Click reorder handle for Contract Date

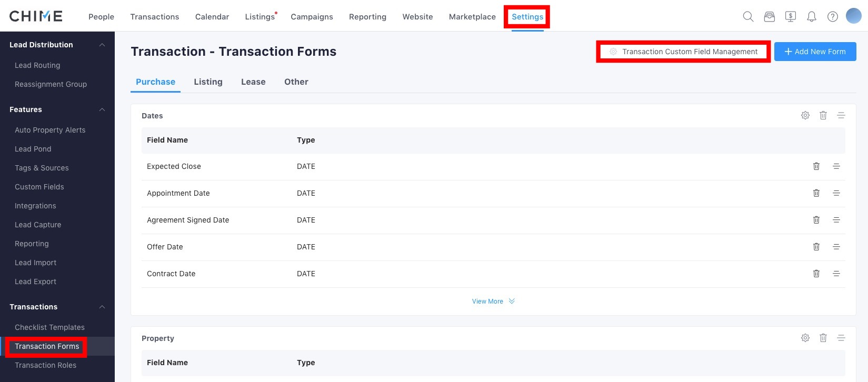point(836,274)
